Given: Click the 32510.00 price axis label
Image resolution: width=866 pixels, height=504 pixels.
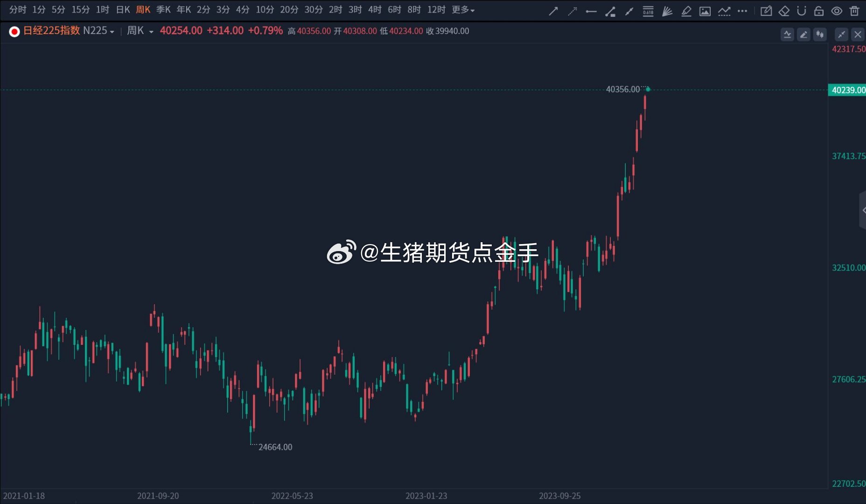Looking at the screenshot, I should coord(849,268).
